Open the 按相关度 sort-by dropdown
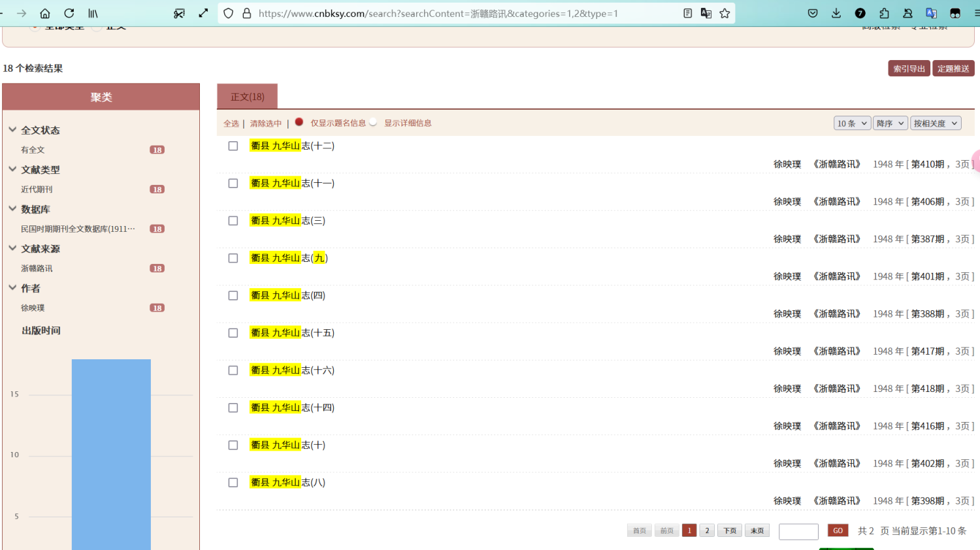The image size is (980, 550). [936, 123]
